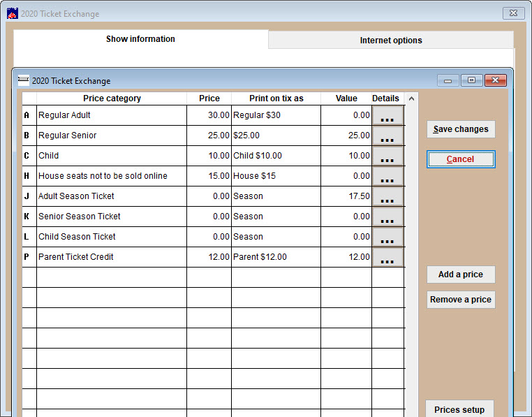Click Remove a price button
The height and width of the screenshot is (417, 532).
tap(461, 300)
